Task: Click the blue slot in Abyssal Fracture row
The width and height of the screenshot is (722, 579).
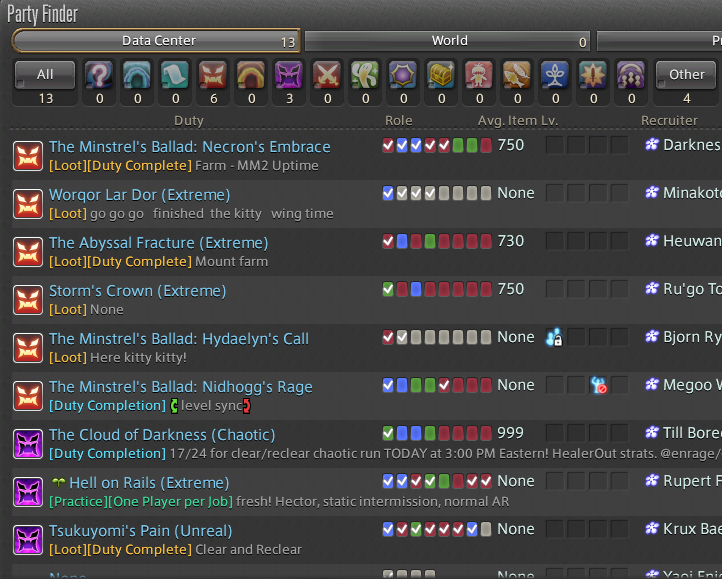Action: (x=402, y=241)
